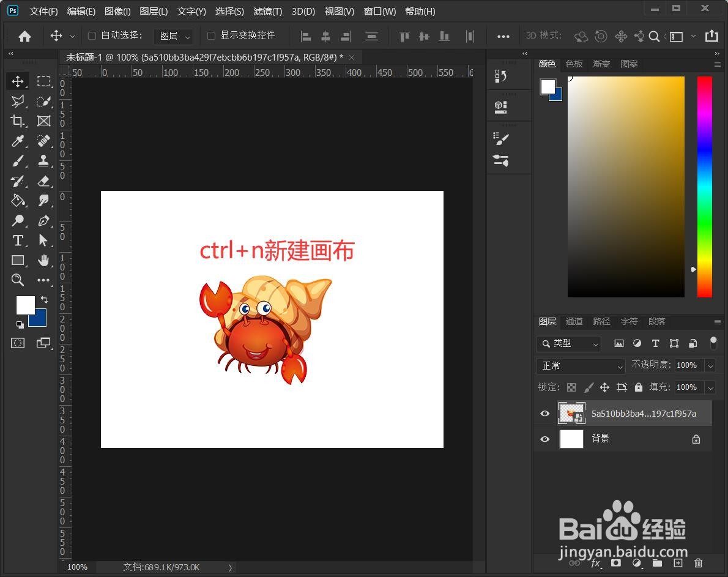The height and width of the screenshot is (577, 728).
Task: Open the Brush Settings panel icon
Action: tap(500, 138)
